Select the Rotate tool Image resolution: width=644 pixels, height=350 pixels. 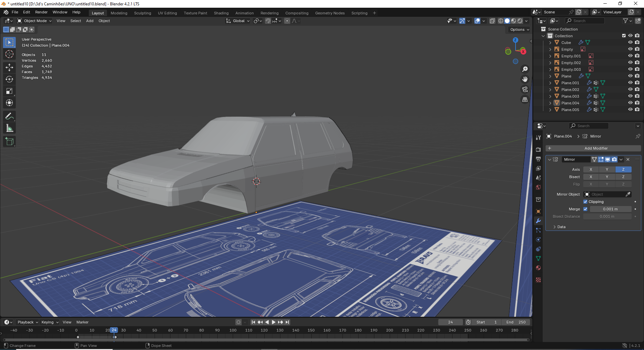[9, 79]
